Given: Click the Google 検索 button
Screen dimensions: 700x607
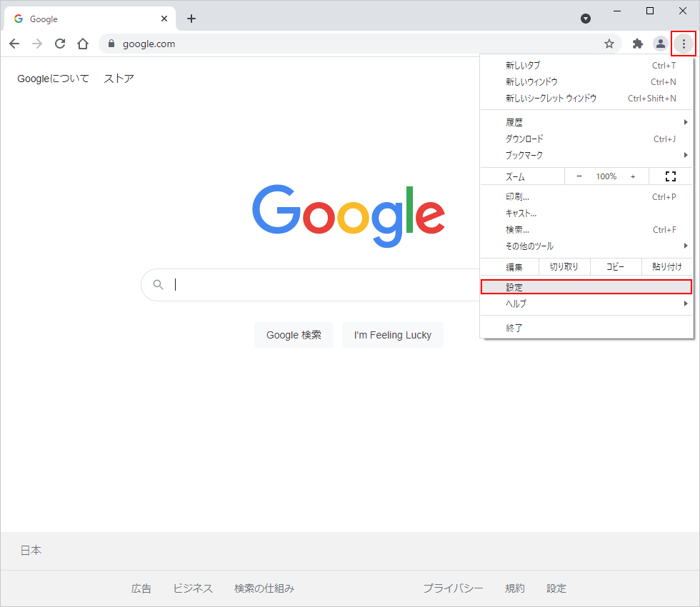Looking at the screenshot, I should [x=294, y=335].
